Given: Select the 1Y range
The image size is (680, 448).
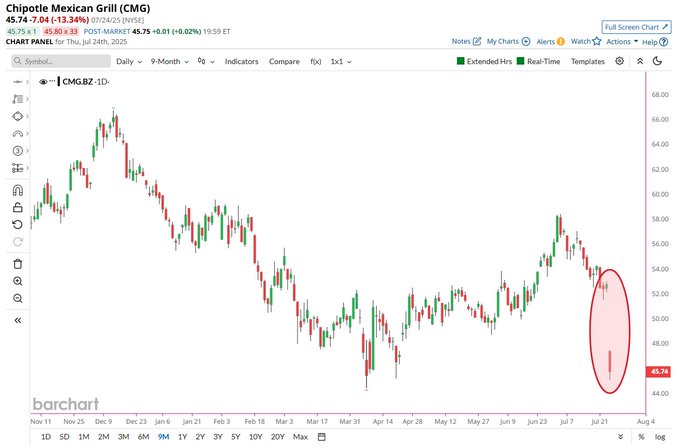Looking at the screenshot, I should pyautogui.click(x=183, y=437).
